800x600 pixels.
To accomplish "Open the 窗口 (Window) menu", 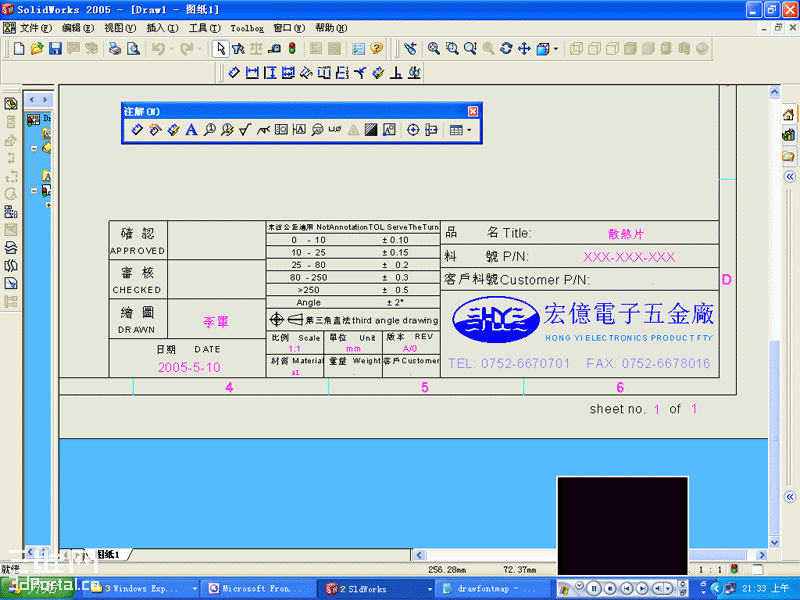I will tap(289, 28).
